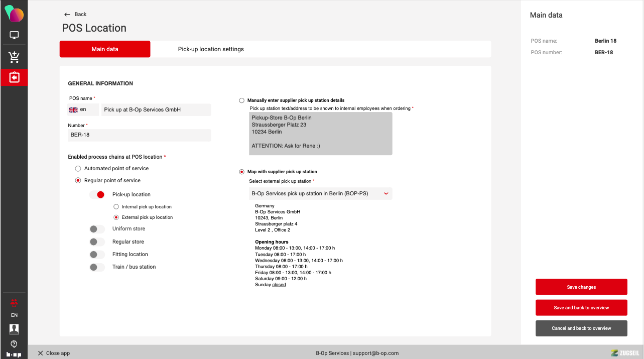Click into the Number input field

tap(140, 135)
